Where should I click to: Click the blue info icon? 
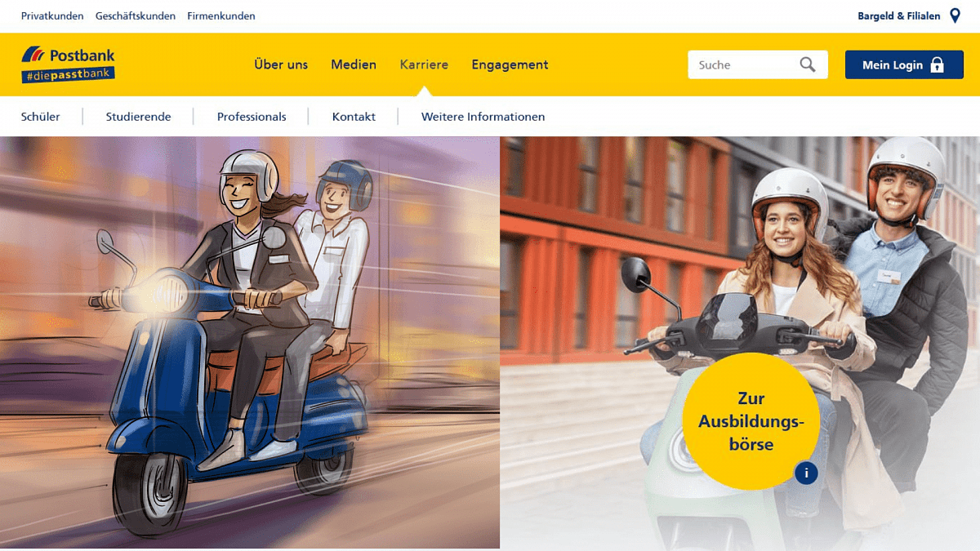(806, 473)
